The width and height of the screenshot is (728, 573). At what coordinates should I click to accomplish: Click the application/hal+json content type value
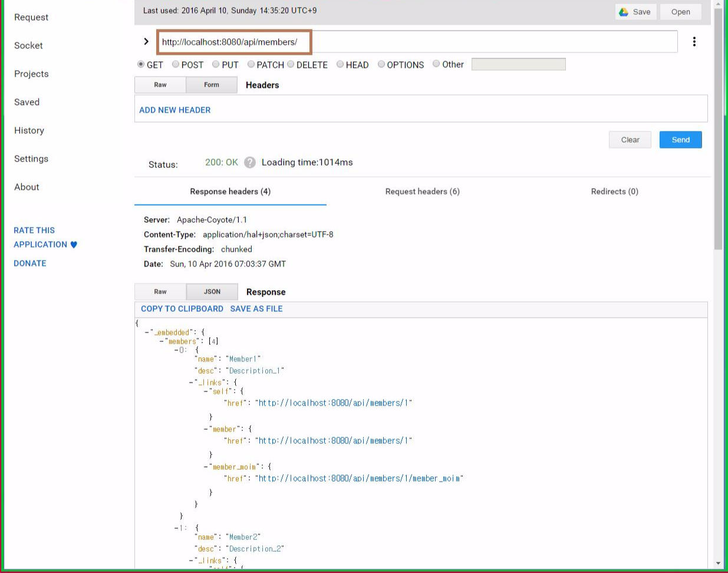268,235
